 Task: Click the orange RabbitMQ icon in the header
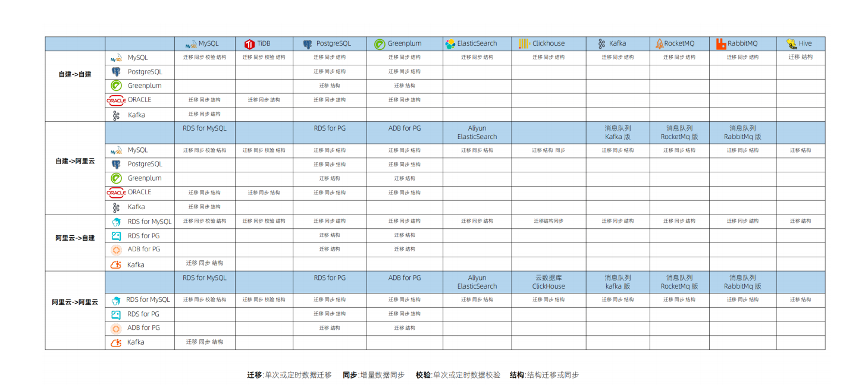point(721,44)
